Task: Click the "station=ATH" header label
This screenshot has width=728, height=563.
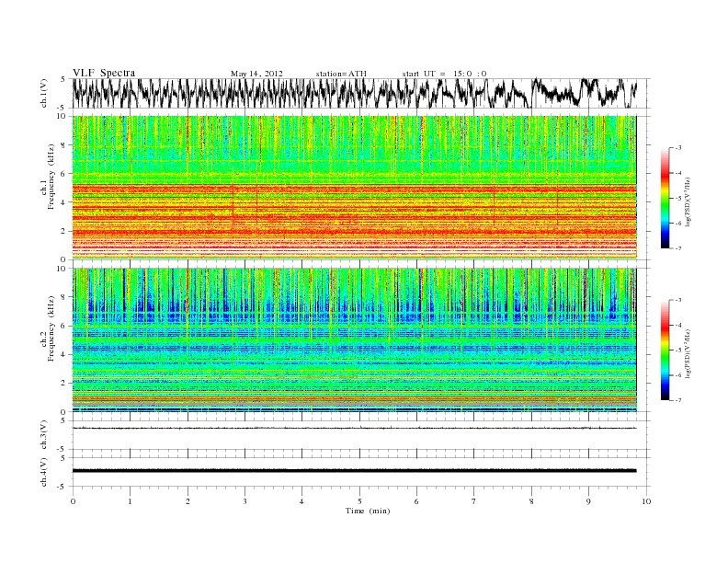Action: tap(341, 74)
